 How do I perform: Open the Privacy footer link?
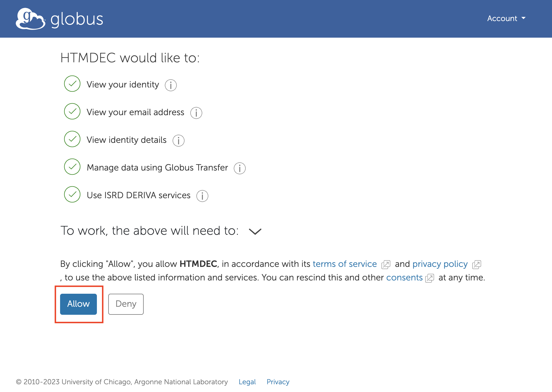278,382
